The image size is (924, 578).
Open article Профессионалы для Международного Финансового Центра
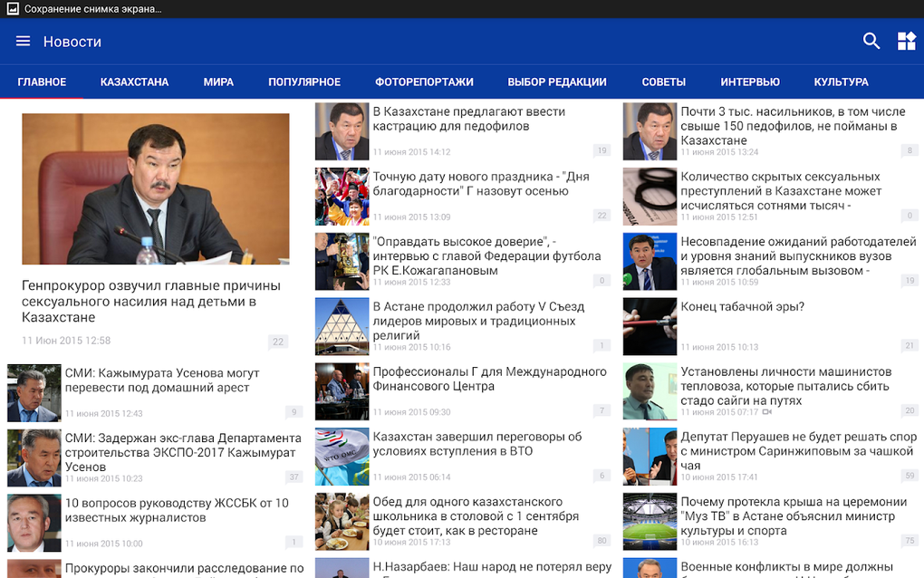pyautogui.click(x=489, y=379)
